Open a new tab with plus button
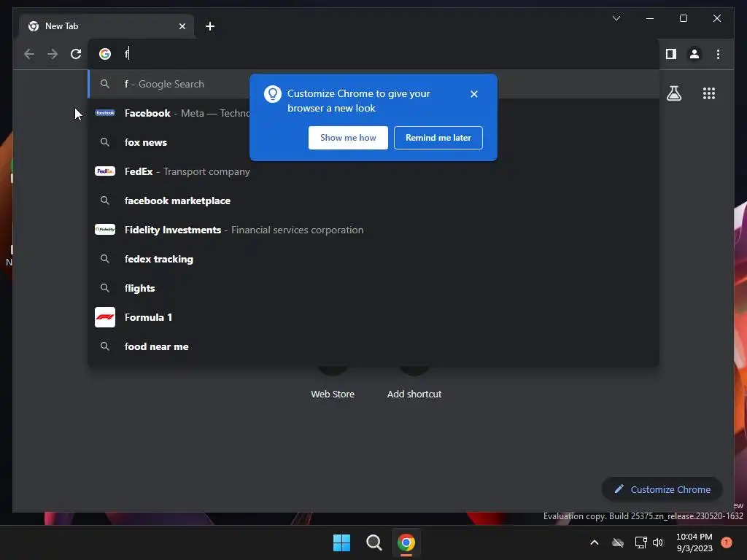Screen dimensions: 747x560 [x=209, y=26]
